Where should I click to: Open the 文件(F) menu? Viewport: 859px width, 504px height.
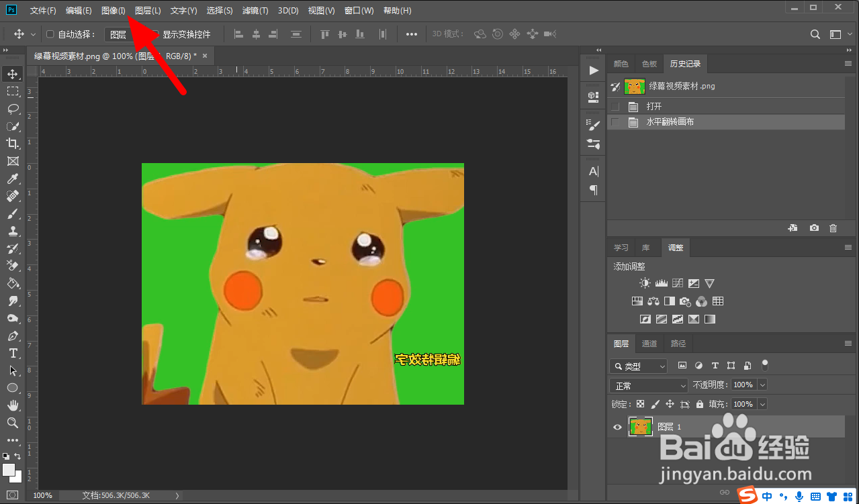click(x=43, y=11)
